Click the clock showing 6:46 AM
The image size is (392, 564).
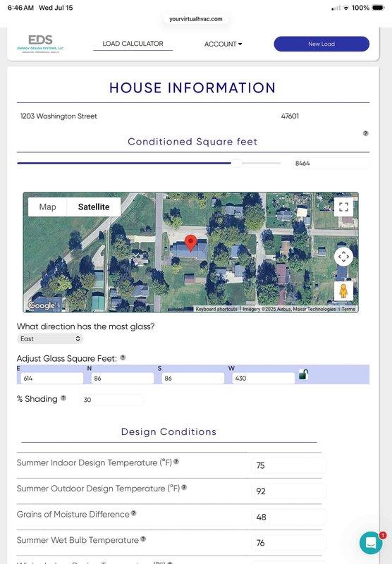point(20,8)
